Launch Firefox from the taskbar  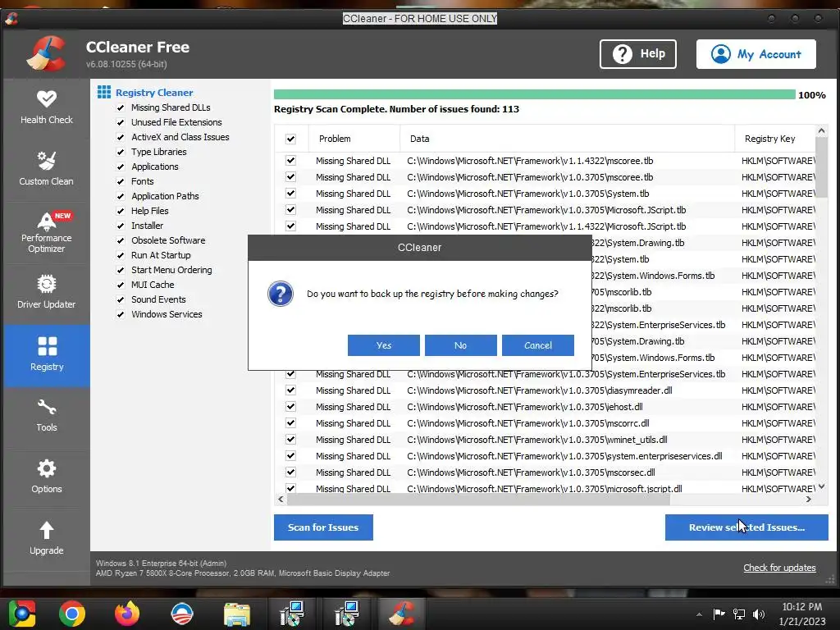(127, 614)
